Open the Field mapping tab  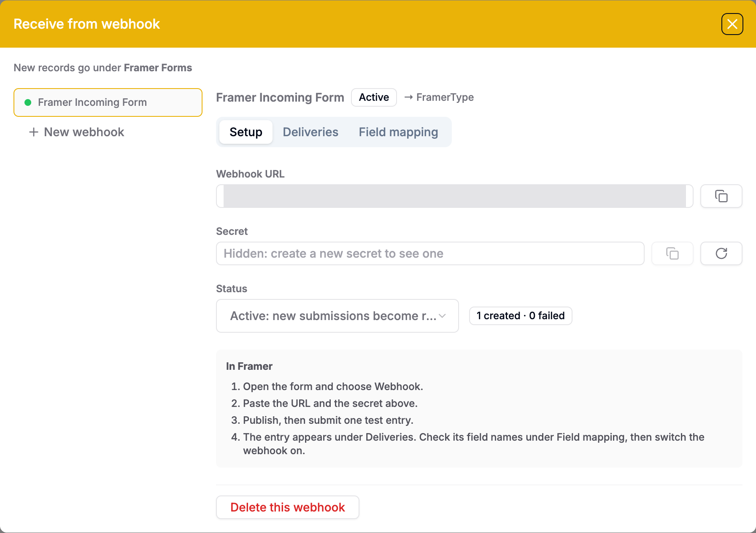(398, 132)
